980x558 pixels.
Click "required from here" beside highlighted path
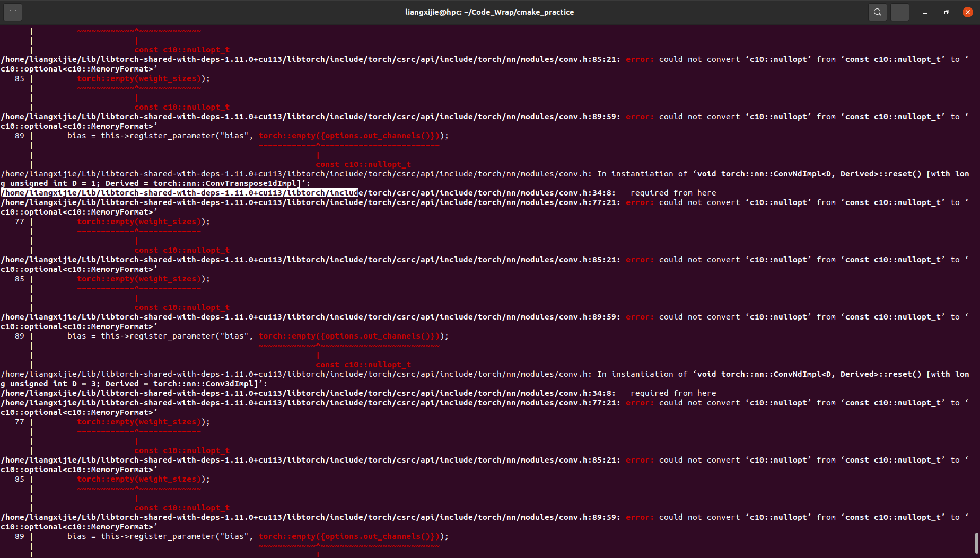click(x=673, y=193)
